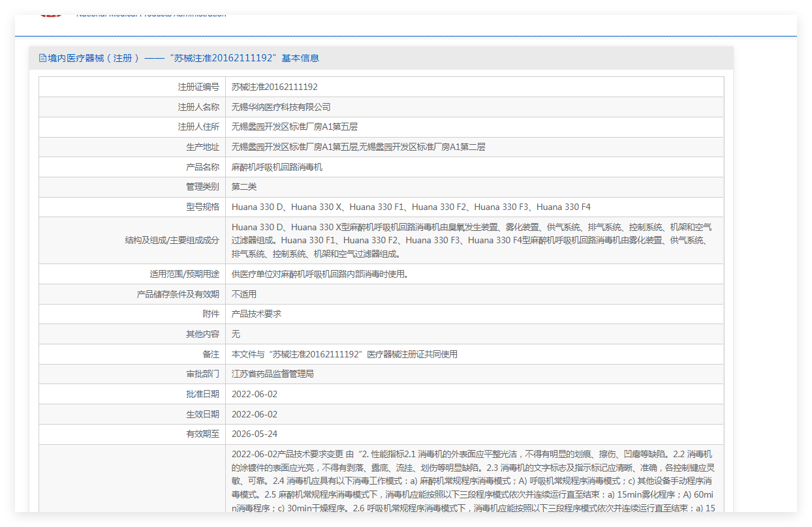Image resolution: width=812 pixels, height=527 pixels.
Task: Click the 注册人住所 label cell
Action: [x=133, y=127]
